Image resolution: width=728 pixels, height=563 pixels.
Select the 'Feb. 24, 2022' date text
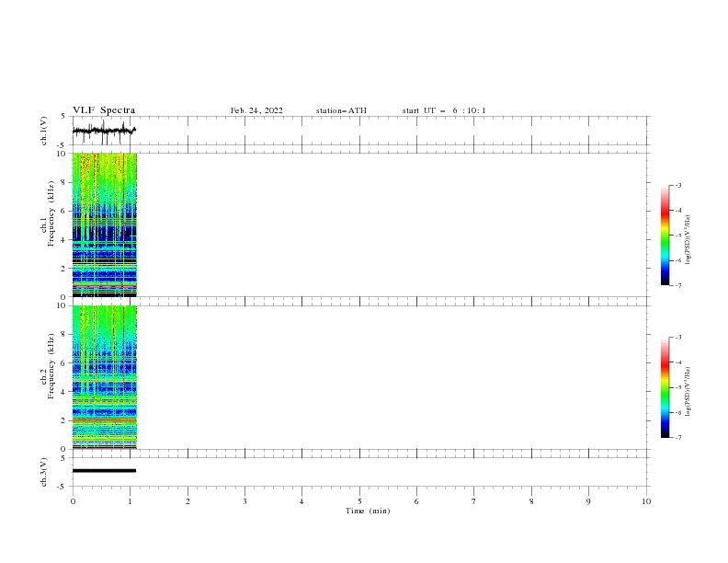pos(256,110)
